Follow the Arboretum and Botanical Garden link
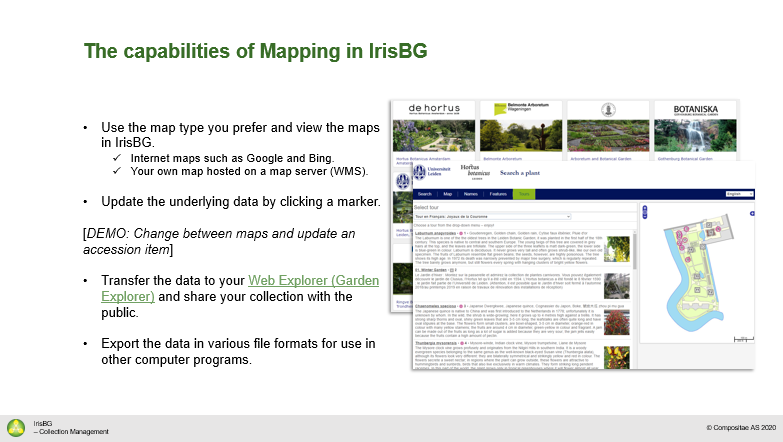 pos(601,159)
